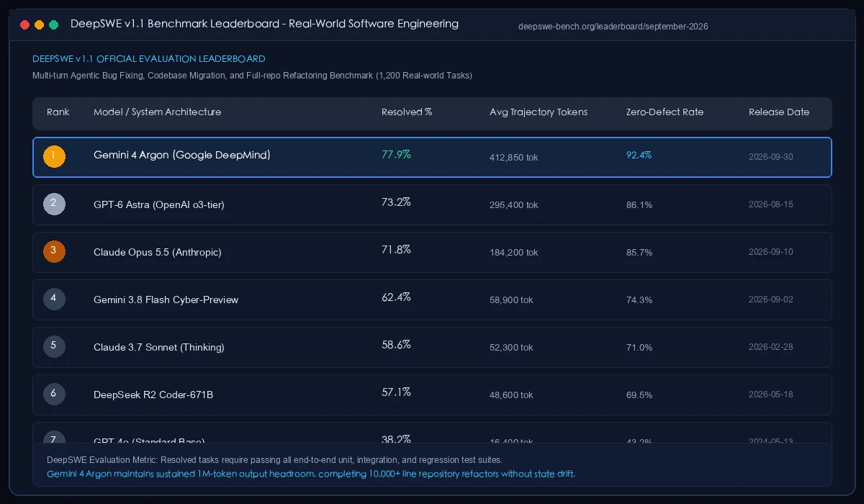Viewport: 864px width, 504px height.
Task: Sort by Release Date column header
Action: click(x=779, y=112)
